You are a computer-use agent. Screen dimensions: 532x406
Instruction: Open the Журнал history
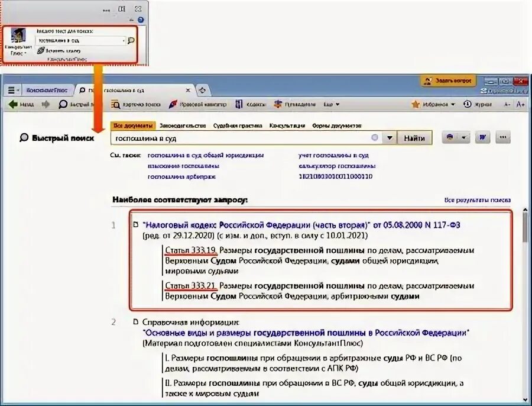(478, 104)
